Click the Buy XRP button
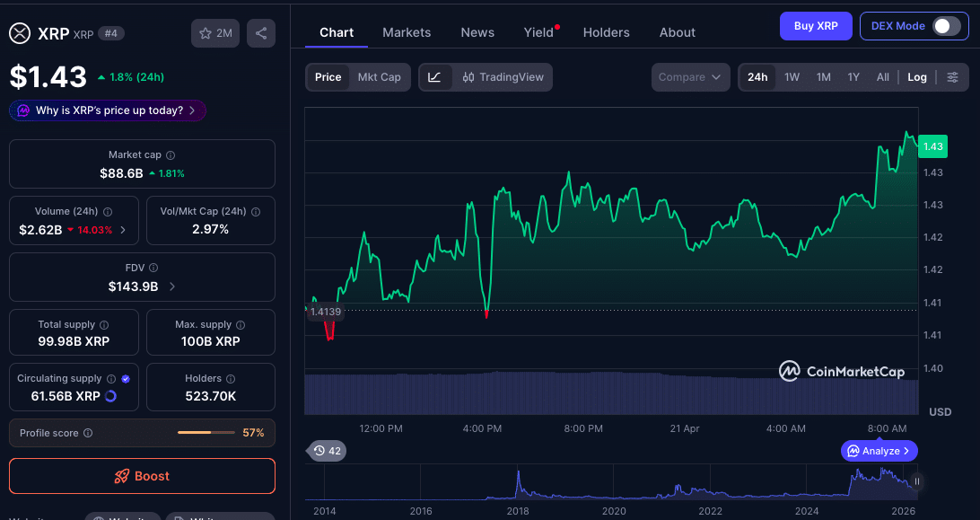Image resolution: width=980 pixels, height=520 pixels. click(815, 26)
